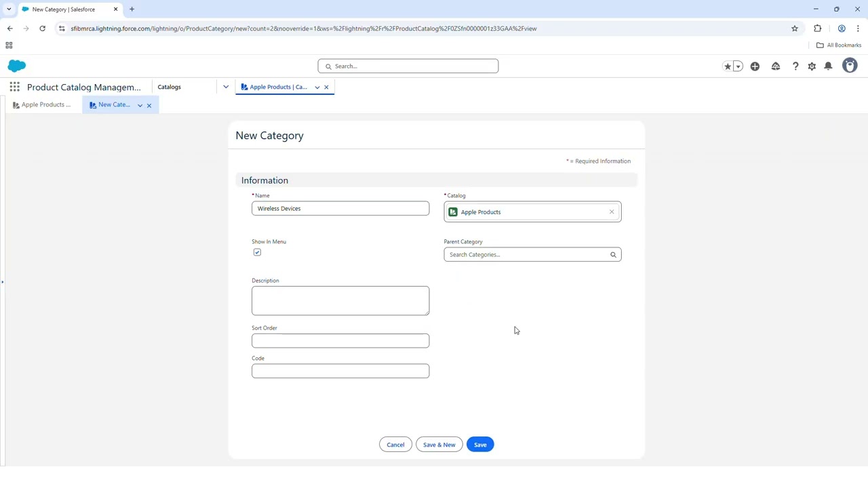Click the browser address bar URL

tap(304, 28)
